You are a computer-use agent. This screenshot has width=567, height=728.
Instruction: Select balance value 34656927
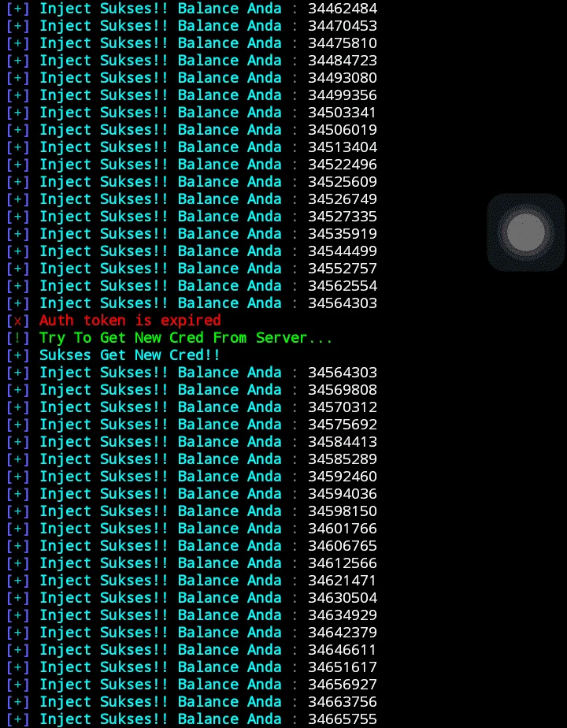[x=343, y=685]
